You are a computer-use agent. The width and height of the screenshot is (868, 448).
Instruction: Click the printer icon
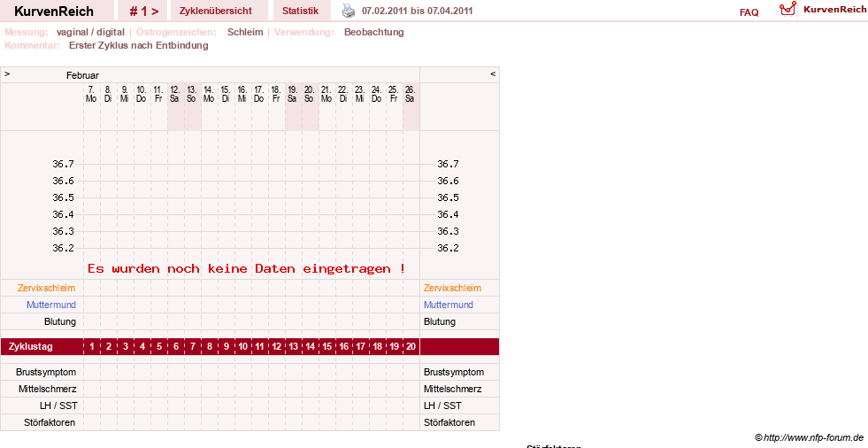tap(349, 11)
